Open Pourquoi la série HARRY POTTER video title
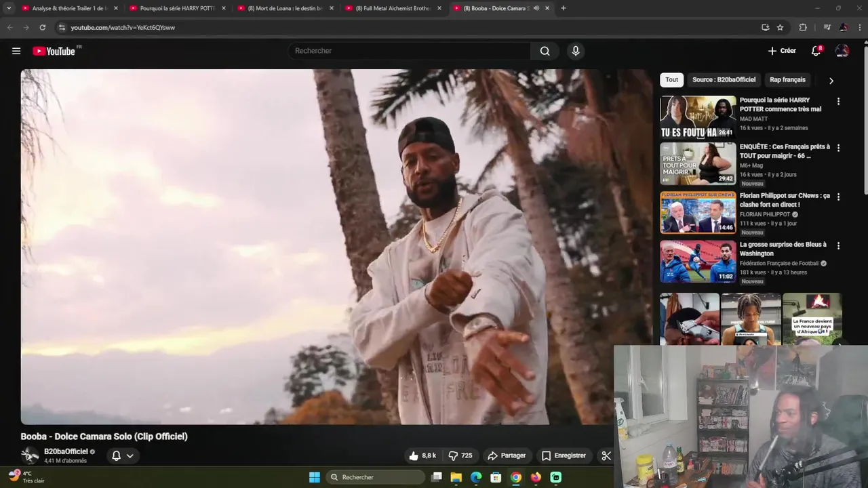 click(780, 104)
